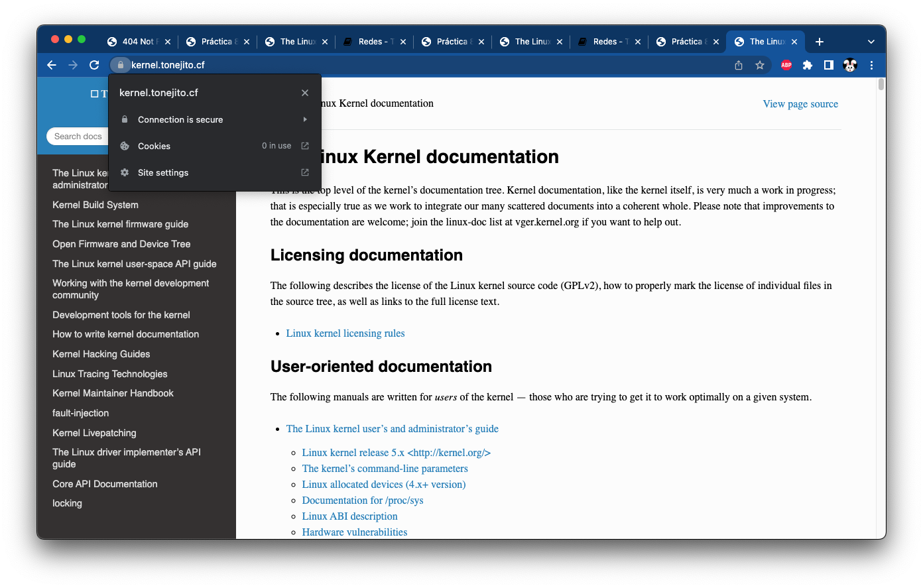Bookmark this page with the star icon
The height and width of the screenshot is (588, 923).
[x=760, y=65]
